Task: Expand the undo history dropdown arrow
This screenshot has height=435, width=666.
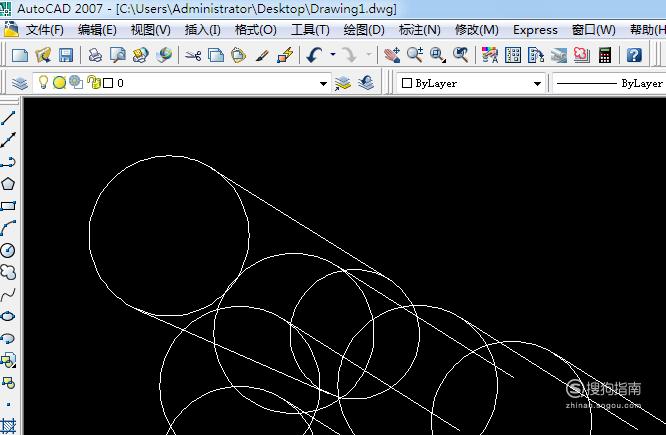Action: 333,54
